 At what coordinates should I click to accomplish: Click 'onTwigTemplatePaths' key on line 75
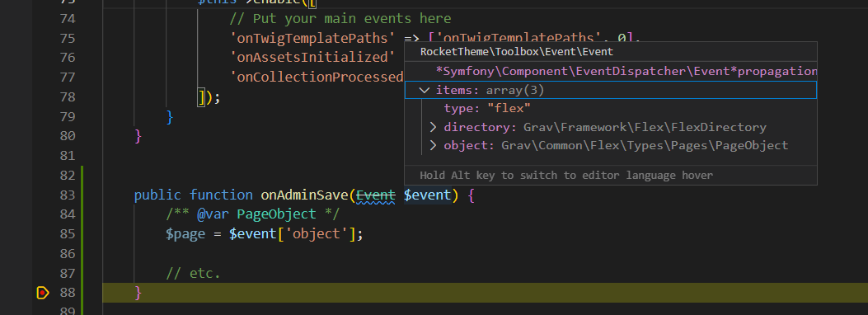[x=312, y=38]
